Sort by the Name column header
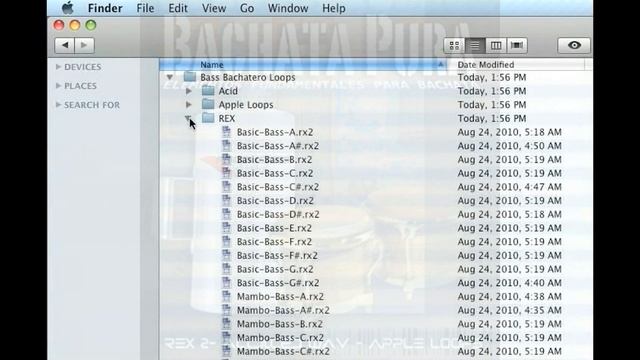 (303, 64)
